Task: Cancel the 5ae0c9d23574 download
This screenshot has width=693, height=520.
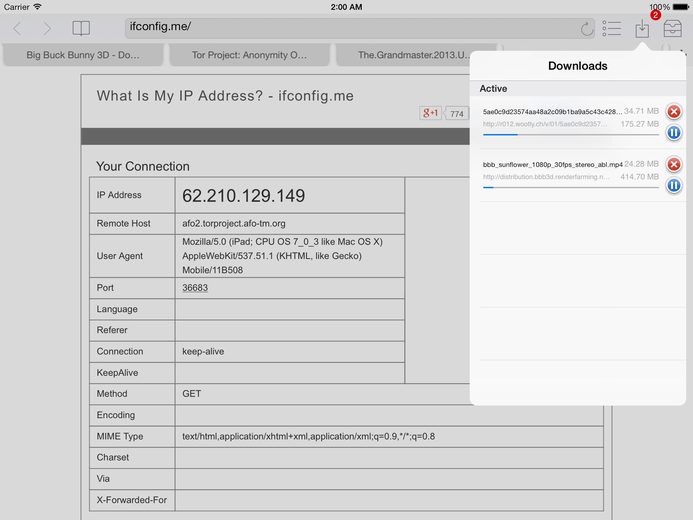Action: 674,111
